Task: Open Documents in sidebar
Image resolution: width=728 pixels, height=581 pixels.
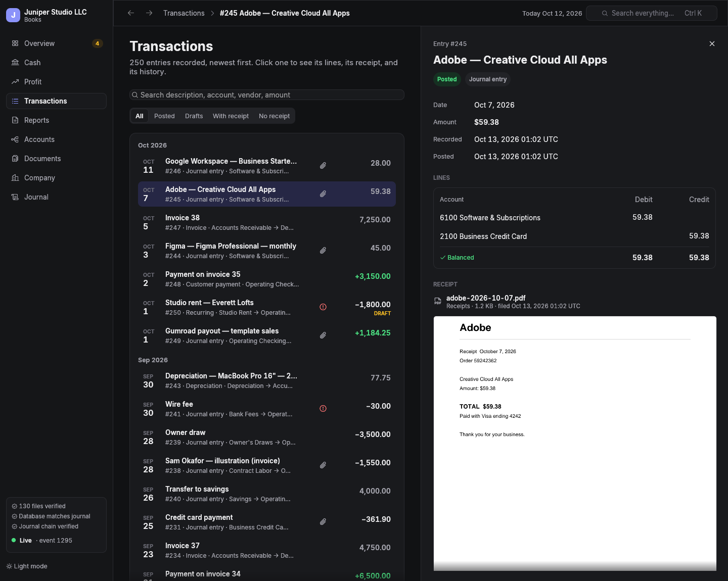Action: tap(56, 159)
